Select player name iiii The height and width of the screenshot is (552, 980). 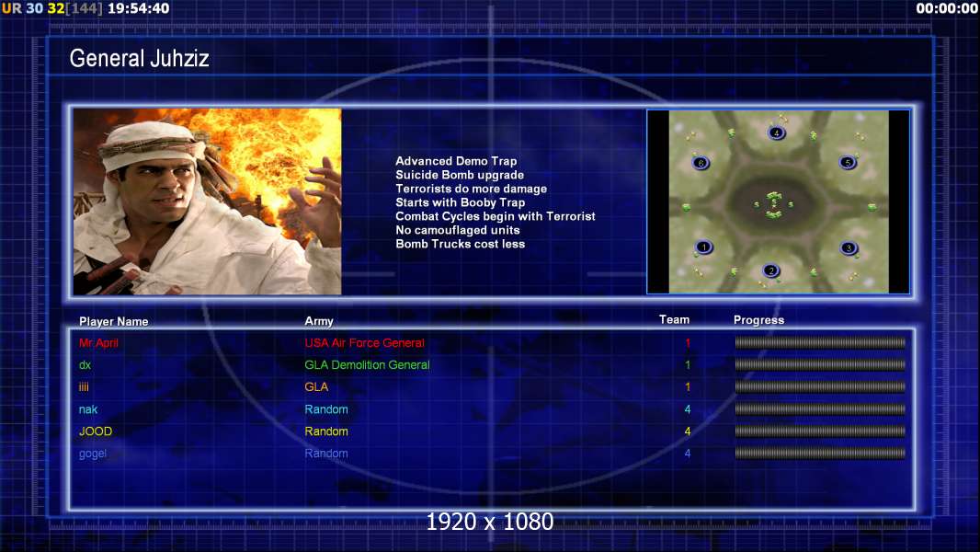(x=84, y=387)
